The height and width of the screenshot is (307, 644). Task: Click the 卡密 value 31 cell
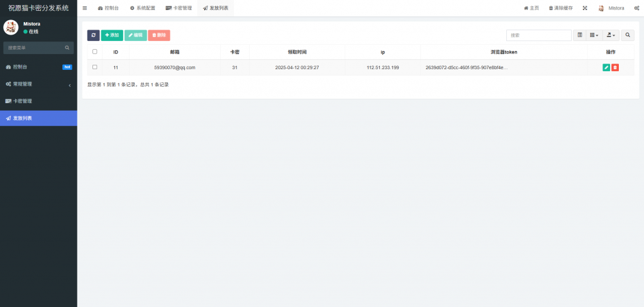[235, 67]
